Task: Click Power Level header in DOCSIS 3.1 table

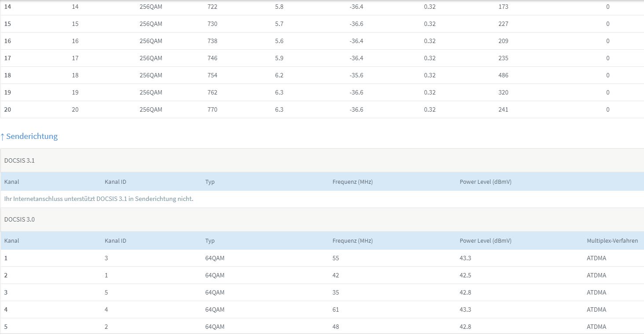Action: coord(486,182)
